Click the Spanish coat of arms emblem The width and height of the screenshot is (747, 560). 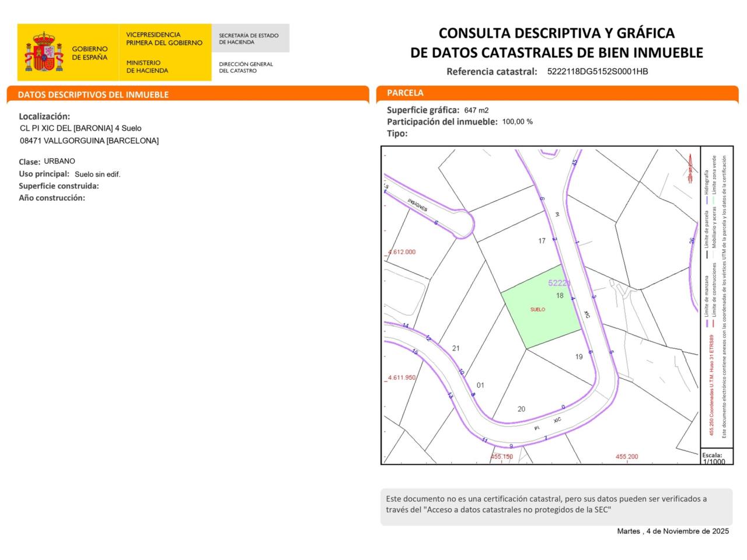coord(44,52)
